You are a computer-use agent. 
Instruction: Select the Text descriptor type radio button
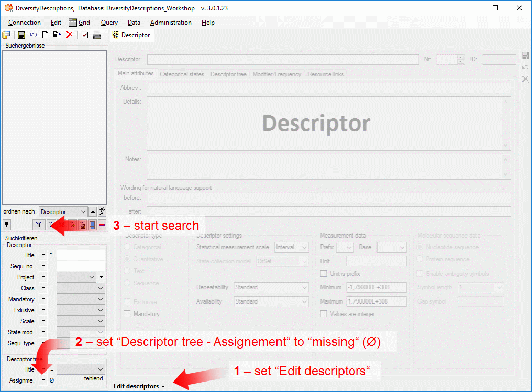pos(127,271)
